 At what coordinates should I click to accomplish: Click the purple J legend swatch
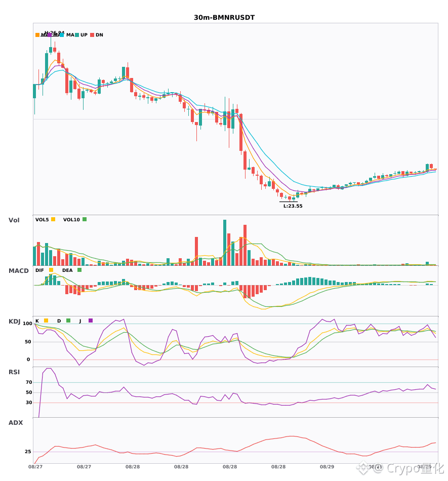click(x=91, y=320)
